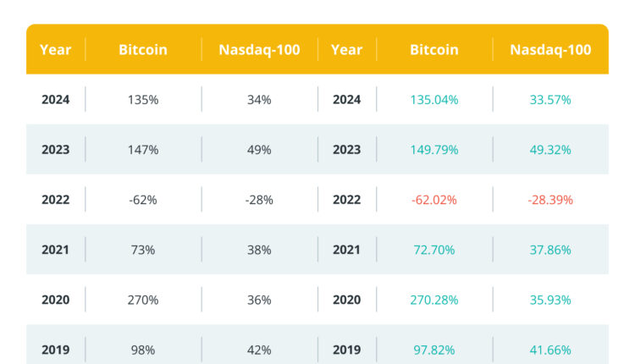The height and width of the screenshot is (364, 635).
Task: Select the 149.79% cell for 2023
Action: pyautogui.click(x=433, y=150)
